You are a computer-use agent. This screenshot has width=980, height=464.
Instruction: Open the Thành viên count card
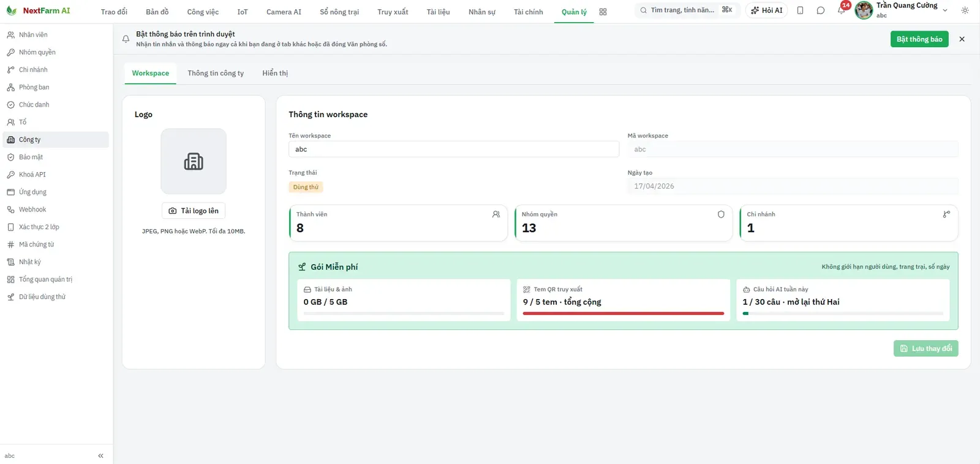[x=398, y=223]
